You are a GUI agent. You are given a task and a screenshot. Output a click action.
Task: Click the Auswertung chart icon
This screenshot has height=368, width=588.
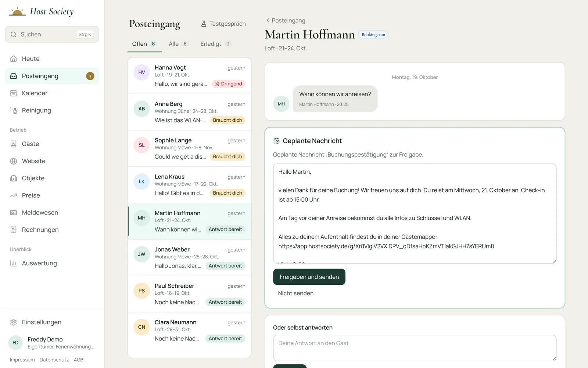[14, 263]
